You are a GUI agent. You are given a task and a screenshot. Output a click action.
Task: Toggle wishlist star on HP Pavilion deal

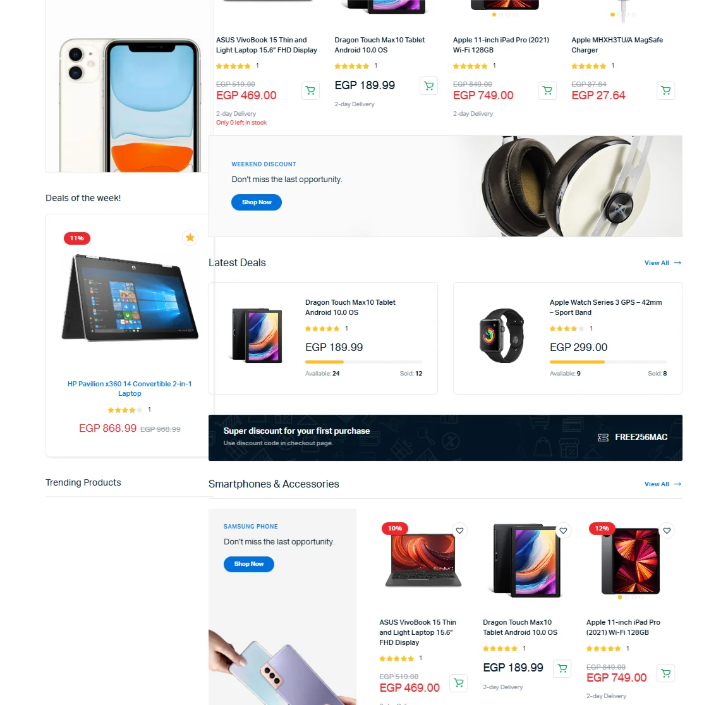[x=190, y=238]
